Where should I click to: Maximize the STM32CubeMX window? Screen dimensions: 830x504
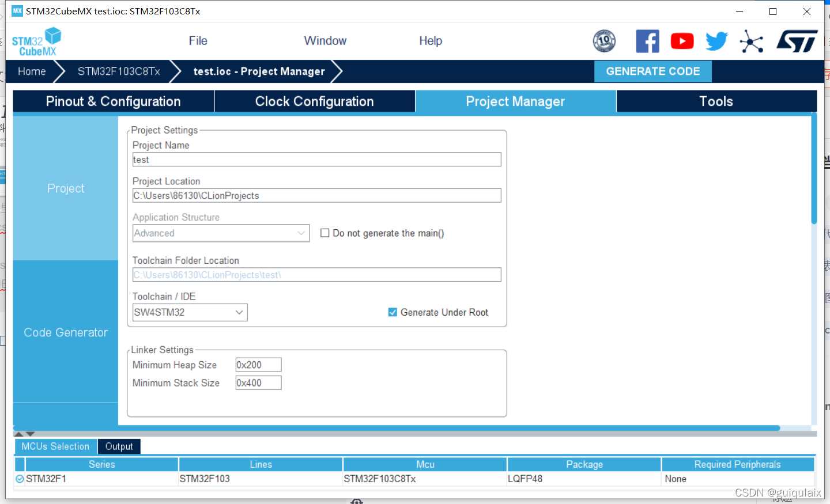[773, 11]
